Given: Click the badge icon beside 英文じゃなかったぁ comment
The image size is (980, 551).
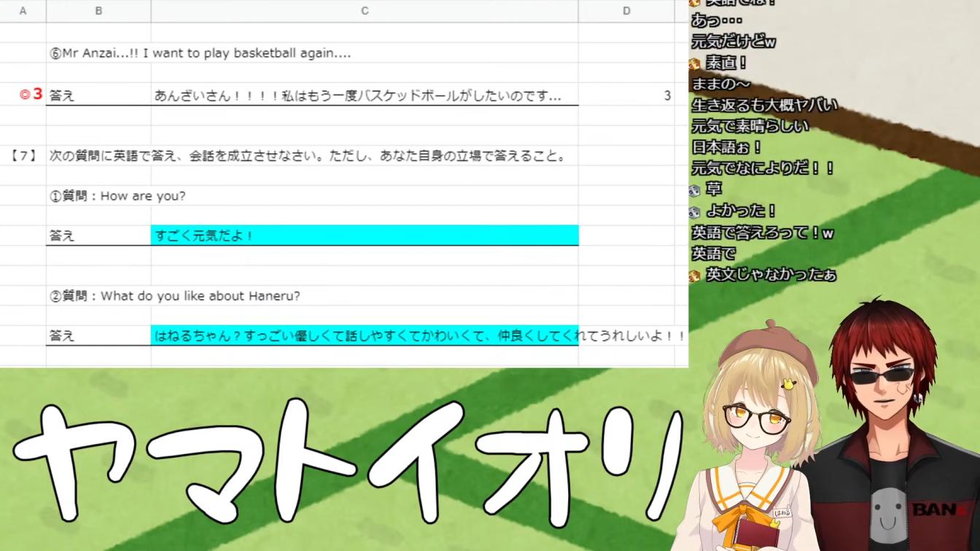Looking at the screenshot, I should [695, 275].
